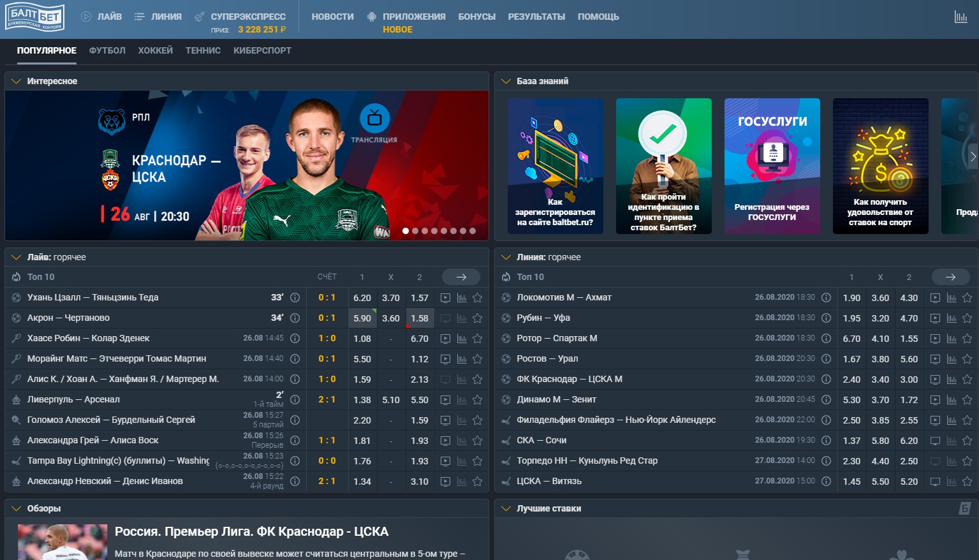
Task: Collapse the Лайв: горячее section
Action: pyautogui.click(x=17, y=257)
